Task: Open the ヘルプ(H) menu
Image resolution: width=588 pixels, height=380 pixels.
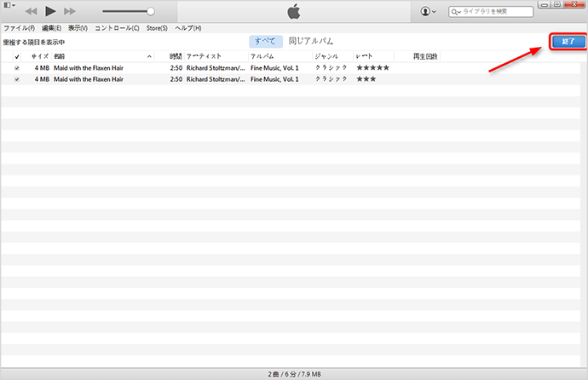Action: point(187,28)
